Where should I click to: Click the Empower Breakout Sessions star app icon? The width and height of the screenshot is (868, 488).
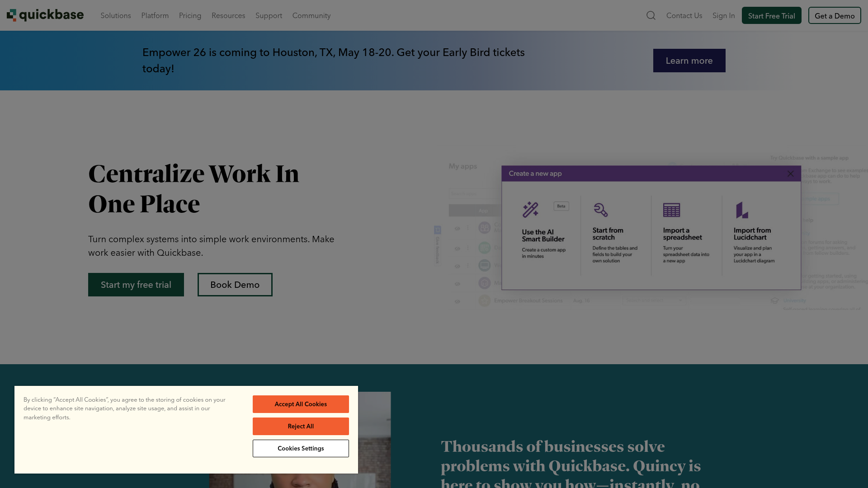[x=484, y=300]
